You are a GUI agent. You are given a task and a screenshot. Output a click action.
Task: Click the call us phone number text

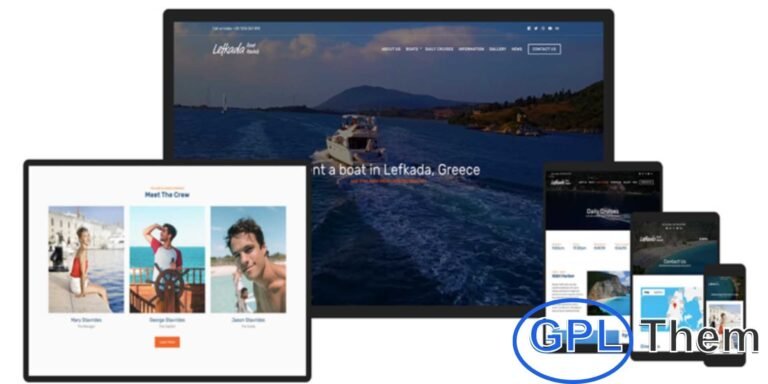236,28
